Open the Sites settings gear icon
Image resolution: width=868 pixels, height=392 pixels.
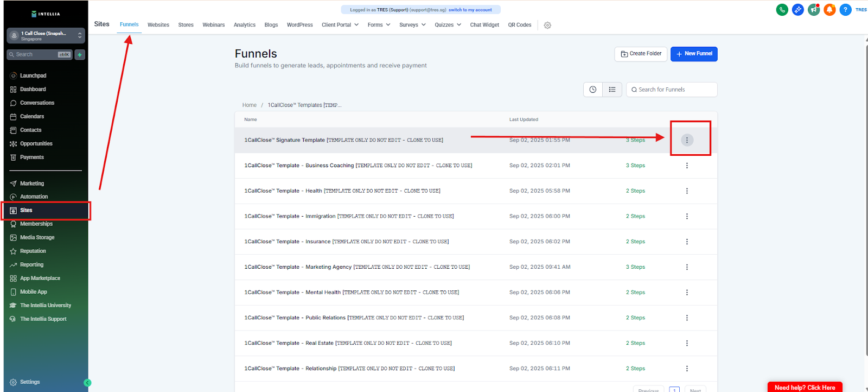(x=547, y=25)
